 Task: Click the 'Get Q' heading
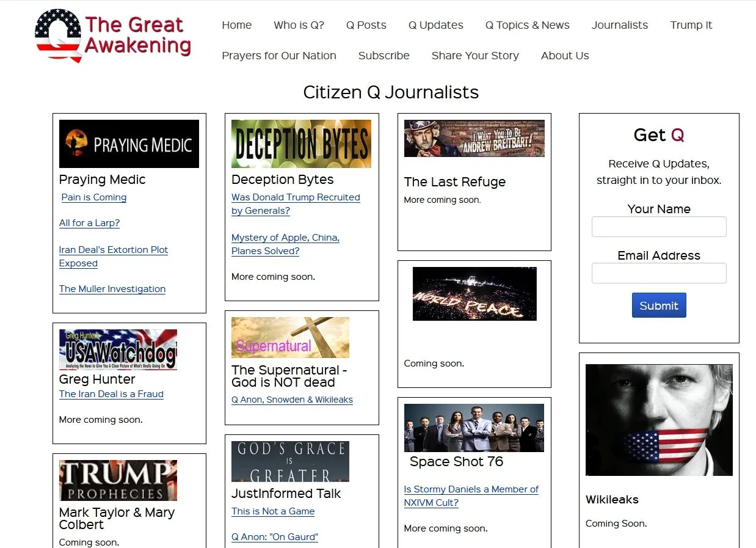[659, 135]
